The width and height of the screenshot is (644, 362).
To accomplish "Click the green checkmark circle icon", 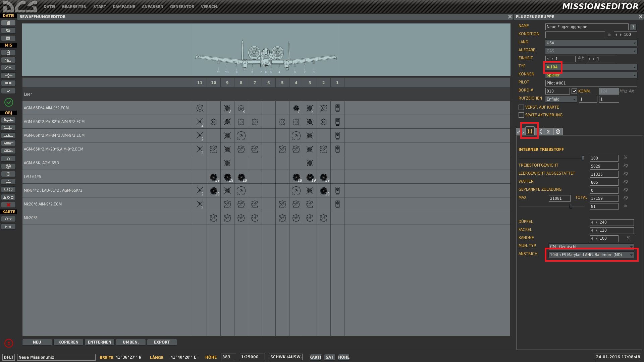I will pos(9,102).
